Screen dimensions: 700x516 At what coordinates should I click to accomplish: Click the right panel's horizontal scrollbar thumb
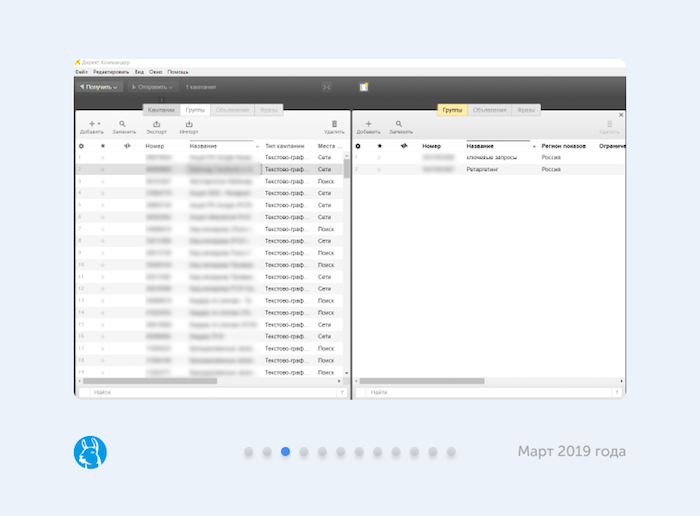click(422, 381)
